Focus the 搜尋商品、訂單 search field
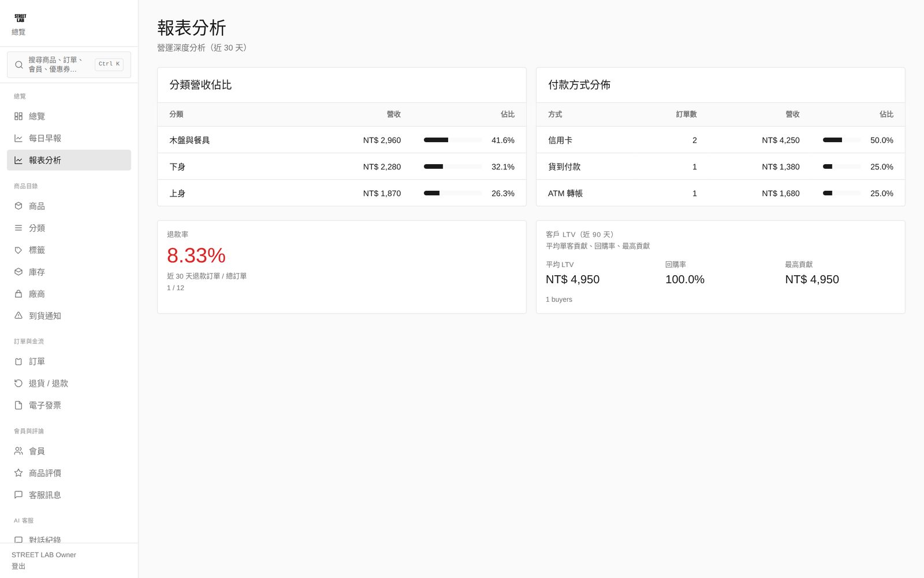The width and height of the screenshot is (924, 578). (69, 65)
